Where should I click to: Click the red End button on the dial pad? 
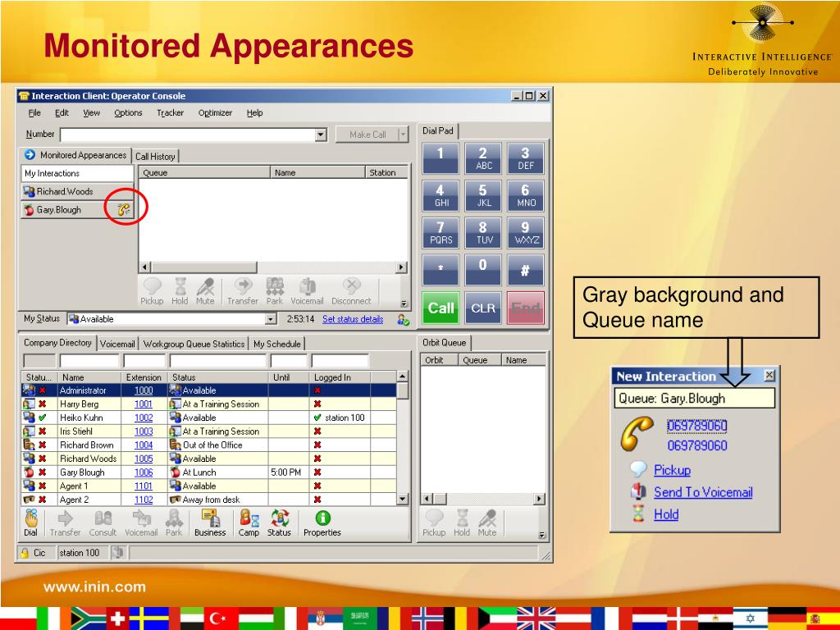pos(526,308)
